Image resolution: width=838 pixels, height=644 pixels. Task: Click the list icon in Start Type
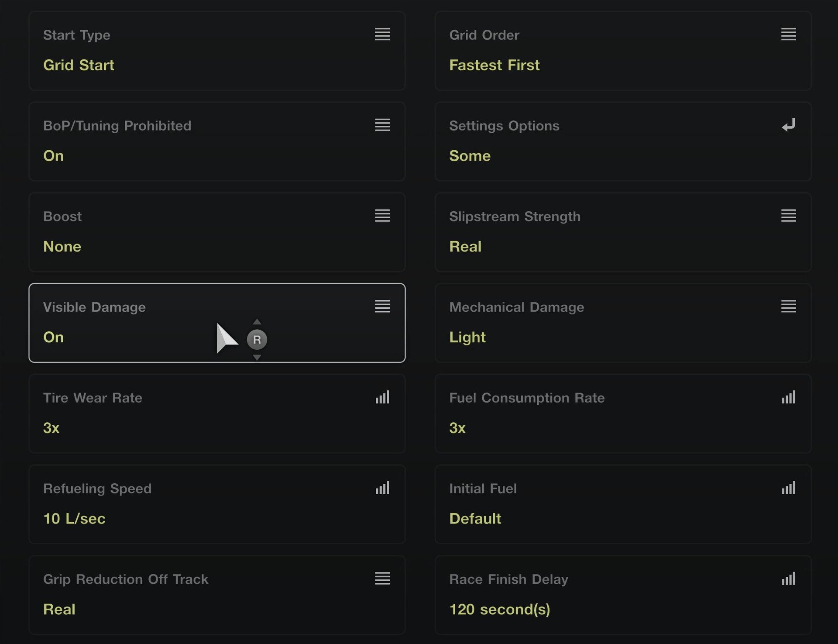point(382,34)
